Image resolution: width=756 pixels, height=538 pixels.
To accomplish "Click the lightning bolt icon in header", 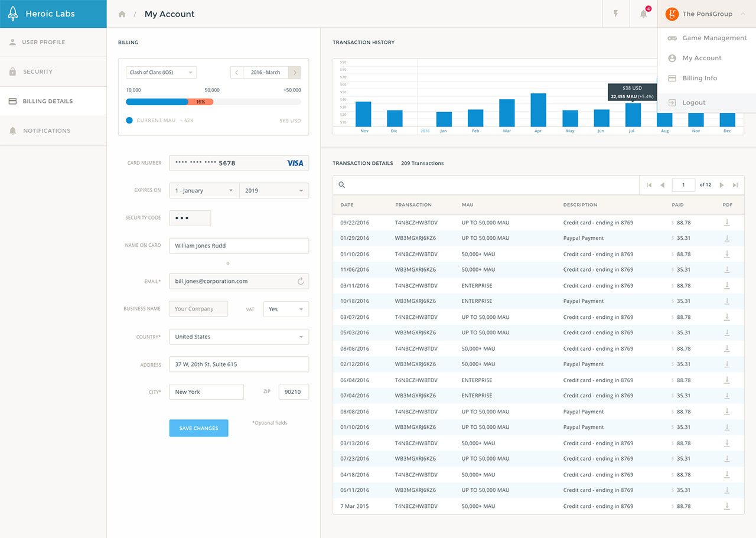I will (x=615, y=14).
